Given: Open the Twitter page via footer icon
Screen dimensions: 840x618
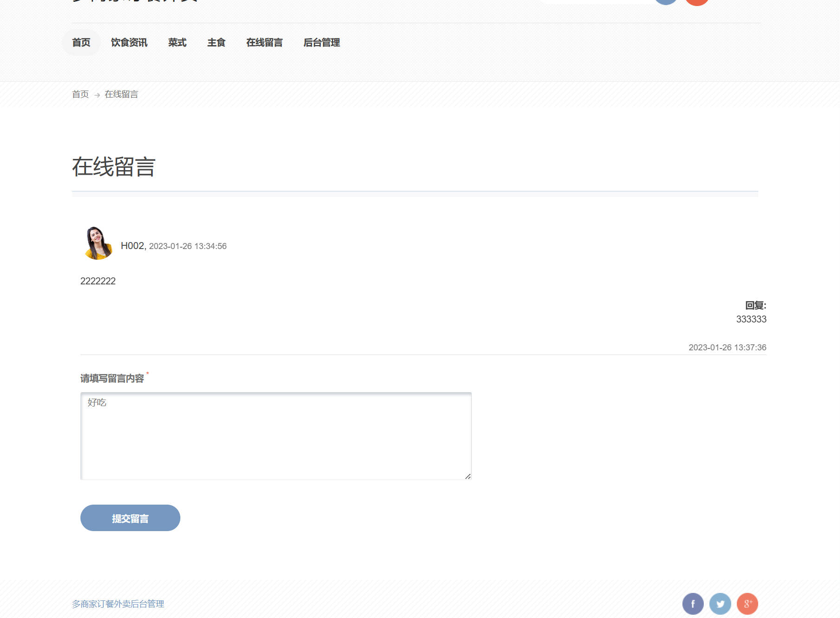Looking at the screenshot, I should [x=721, y=604].
